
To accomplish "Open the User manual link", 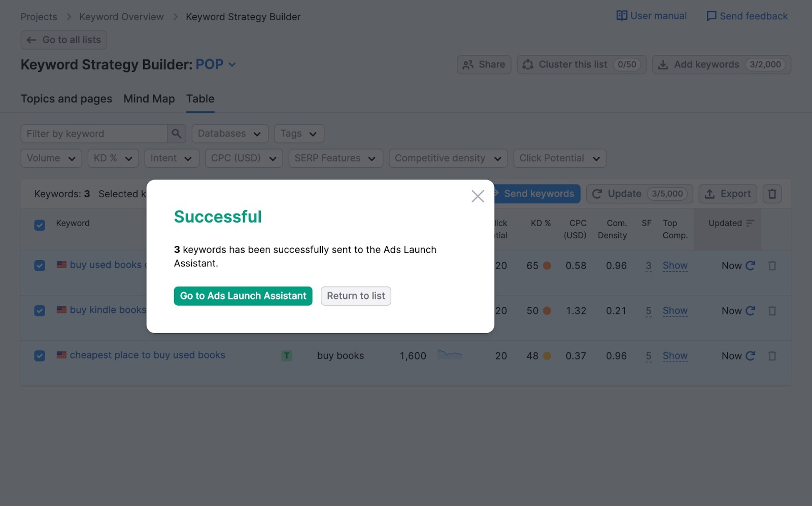I will [651, 16].
